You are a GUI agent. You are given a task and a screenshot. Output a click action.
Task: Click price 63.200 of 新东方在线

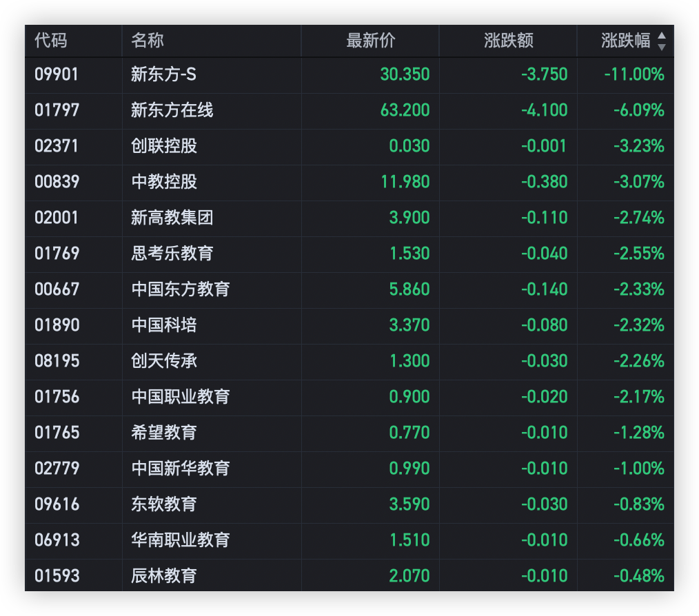point(405,110)
